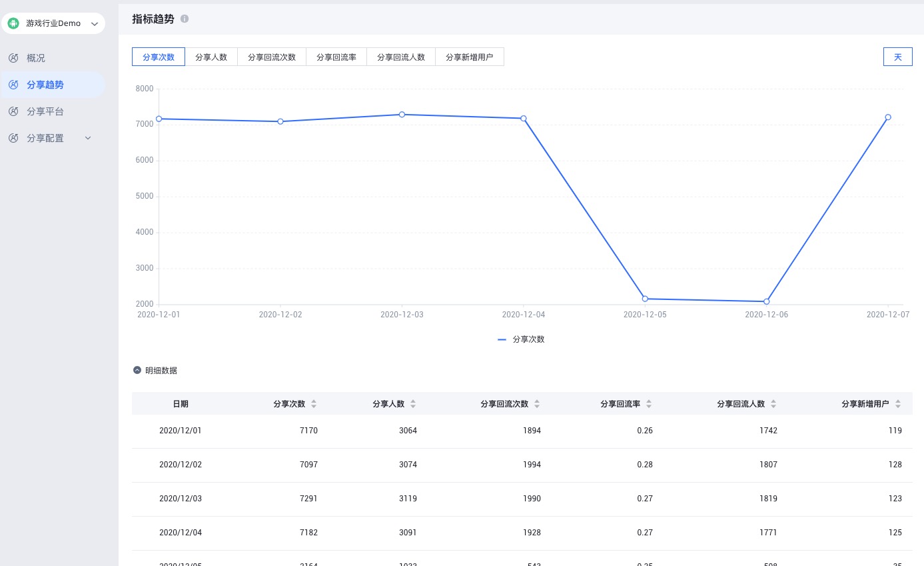Click the 1819 returning users cell
The image size is (924, 566).
[769, 499]
